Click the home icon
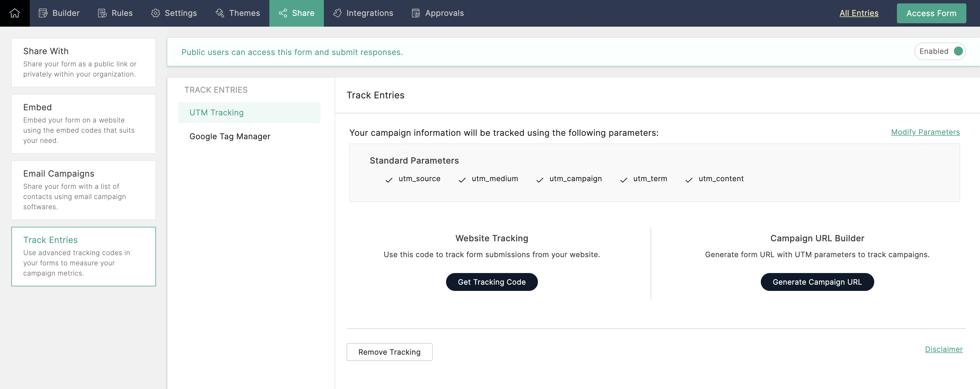The width and height of the screenshot is (980, 389). point(14,13)
